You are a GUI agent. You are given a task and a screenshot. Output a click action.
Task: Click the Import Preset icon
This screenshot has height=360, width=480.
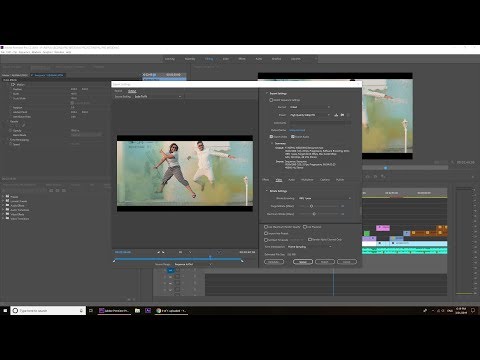pyautogui.click(x=342, y=115)
